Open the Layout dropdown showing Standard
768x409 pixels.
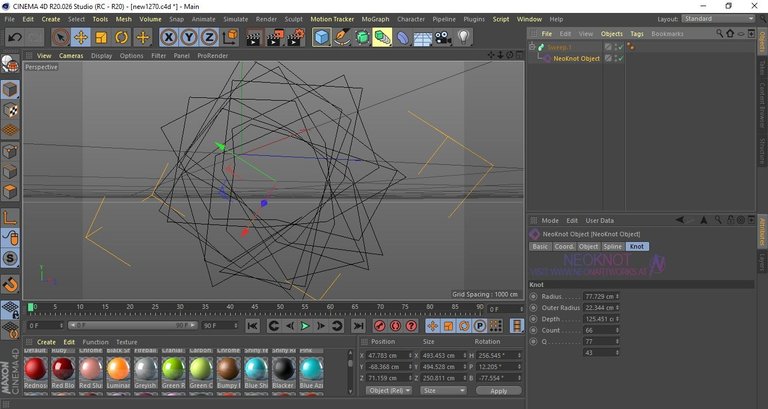(718, 19)
